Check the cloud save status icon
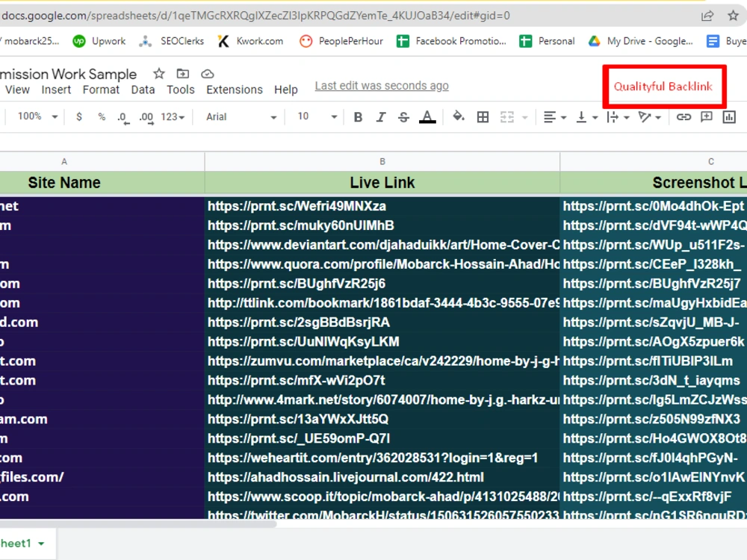 click(207, 74)
